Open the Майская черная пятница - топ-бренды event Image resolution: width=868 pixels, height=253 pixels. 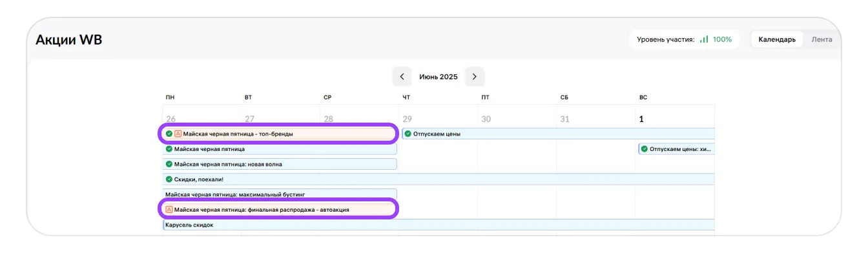279,134
